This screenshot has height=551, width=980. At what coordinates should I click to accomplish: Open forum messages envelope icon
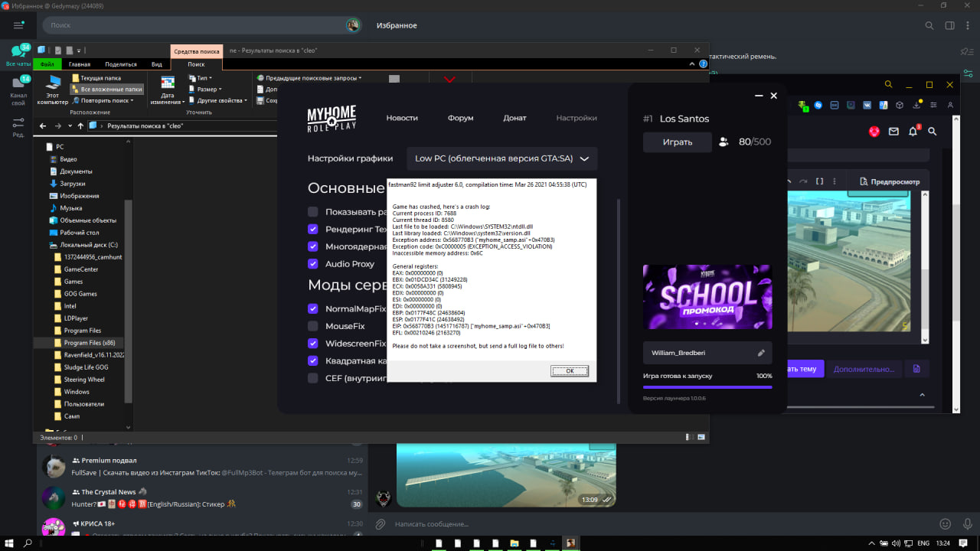point(893,132)
